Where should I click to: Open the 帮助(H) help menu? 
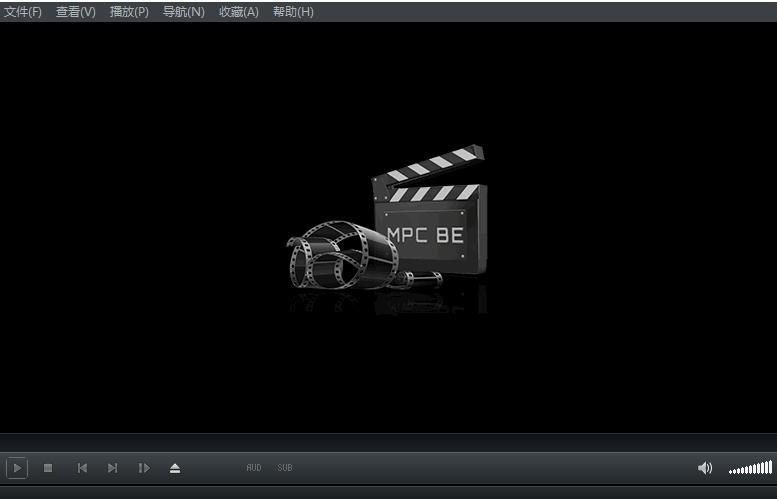point(293,12)
